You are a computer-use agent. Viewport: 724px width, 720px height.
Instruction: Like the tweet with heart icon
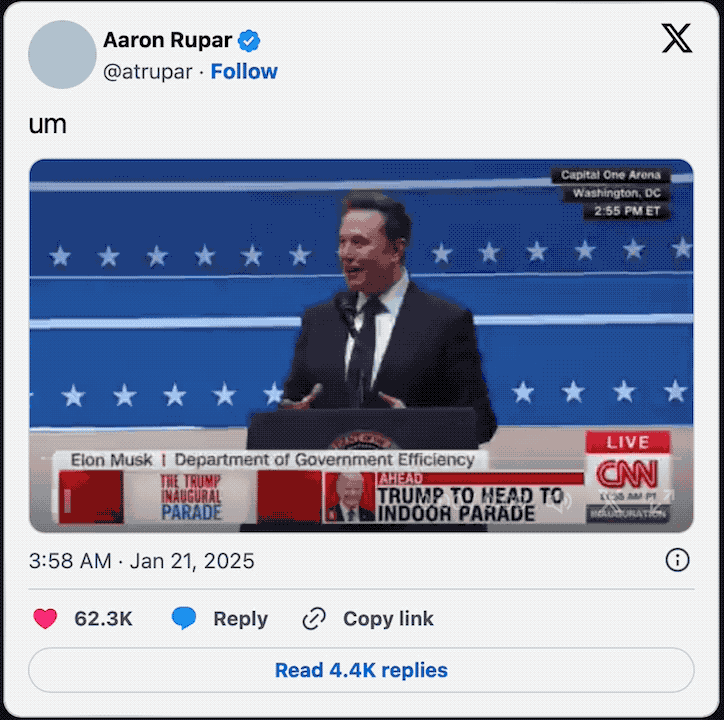click(45, 619)
